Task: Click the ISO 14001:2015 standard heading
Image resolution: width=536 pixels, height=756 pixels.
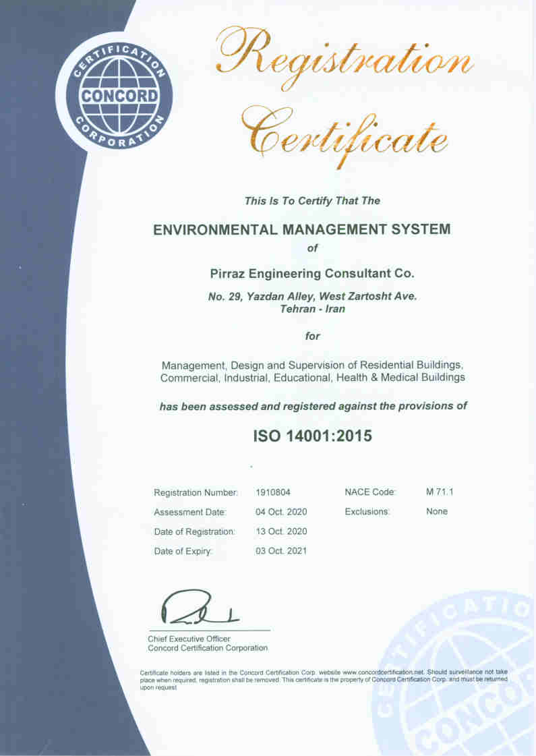Action: [x=311, y=436]
